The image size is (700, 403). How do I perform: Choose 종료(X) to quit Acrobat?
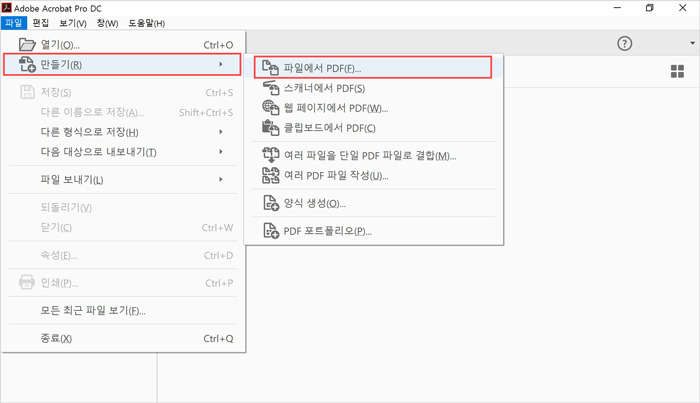[123, 338]
